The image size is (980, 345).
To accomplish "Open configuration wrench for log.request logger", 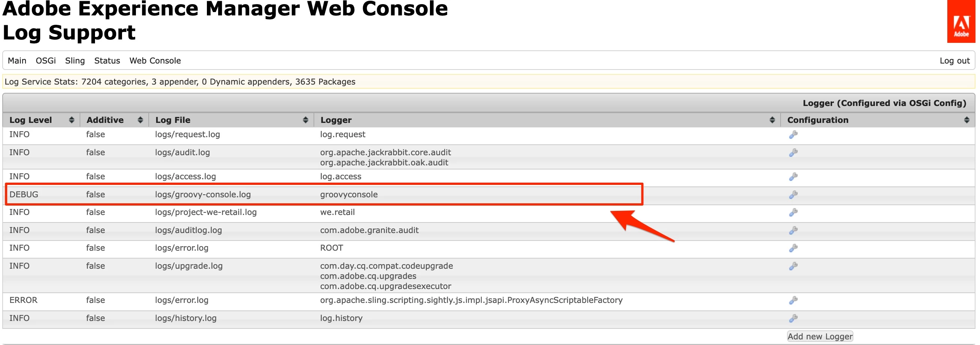I will [x=793, y=135].
